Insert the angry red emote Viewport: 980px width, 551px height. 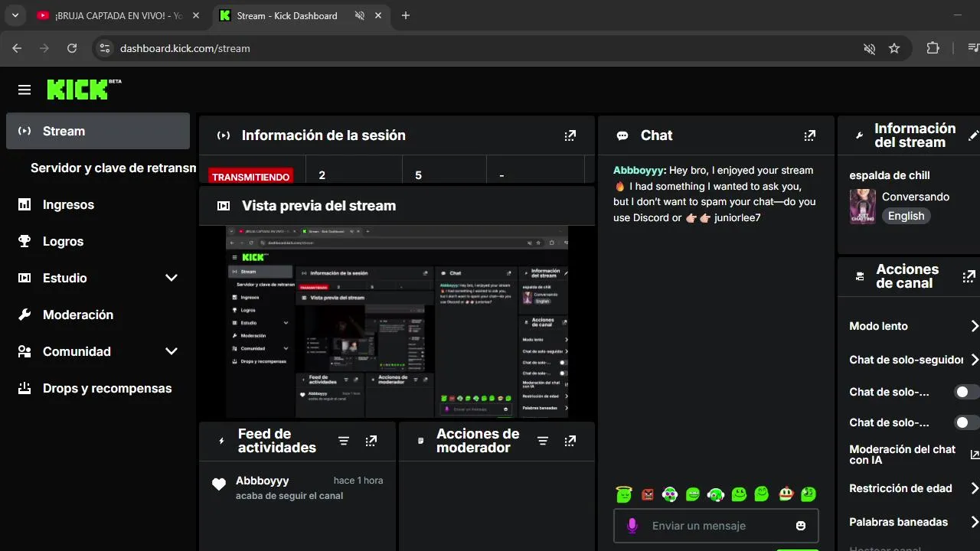coord(648,494)
